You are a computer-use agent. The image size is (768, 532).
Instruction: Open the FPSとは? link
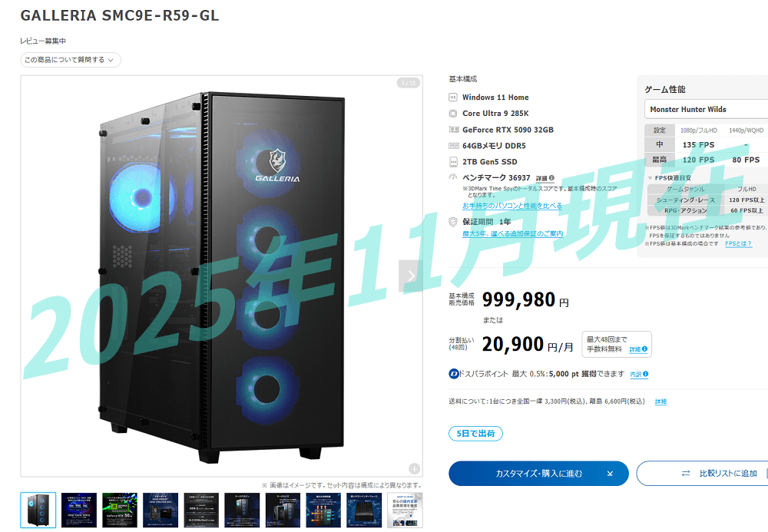pyautogui.click(x=738, y=243)
